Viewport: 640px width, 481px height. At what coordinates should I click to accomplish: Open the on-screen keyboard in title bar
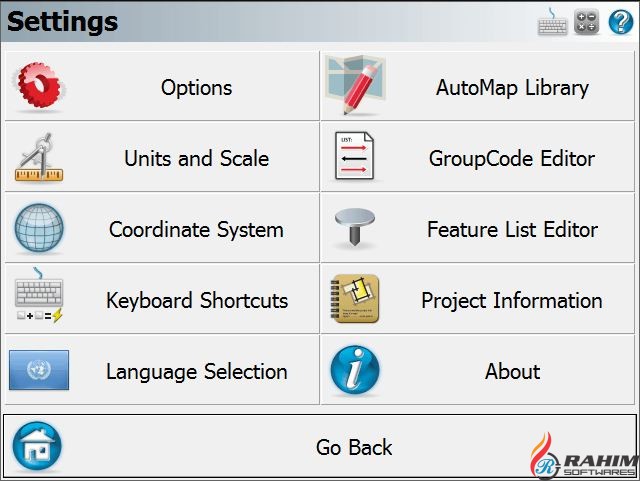[x=552, y=23]
